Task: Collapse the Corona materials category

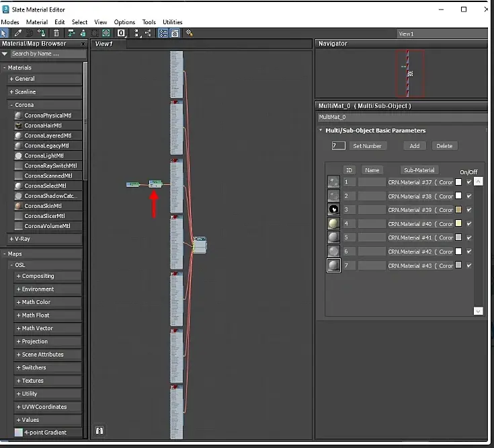Action: 11,105
